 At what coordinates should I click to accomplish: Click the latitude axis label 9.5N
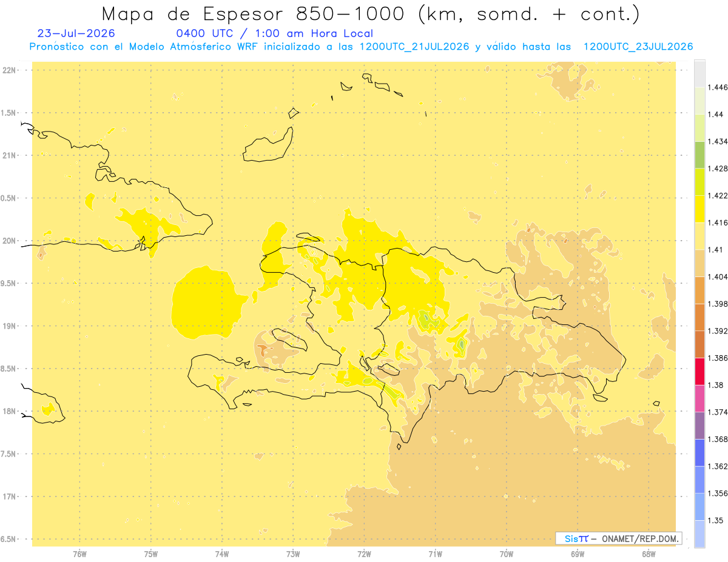9,284
